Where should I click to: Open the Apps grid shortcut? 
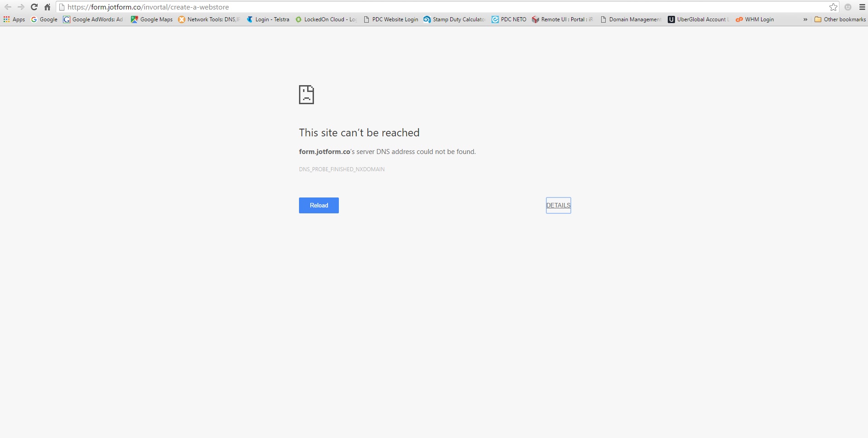(x=14, y=19)
